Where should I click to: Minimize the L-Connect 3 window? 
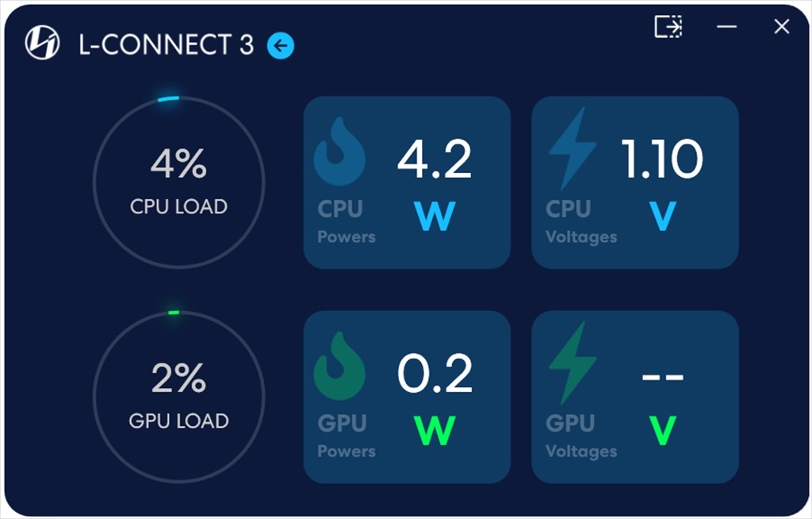click(x=726, y=27)
